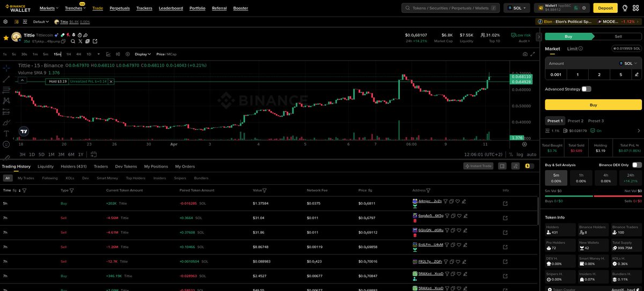Toggle the yellow S currency switch in history toolbar
Image resolution: width=644 pixels, height=291 pixels.
pos(529,166)
